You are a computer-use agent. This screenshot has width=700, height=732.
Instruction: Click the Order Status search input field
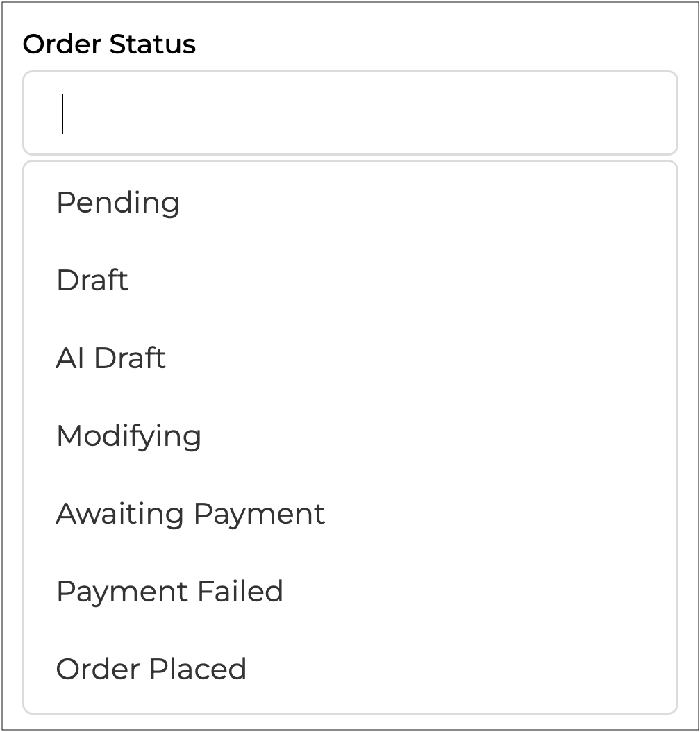point(350,113)
